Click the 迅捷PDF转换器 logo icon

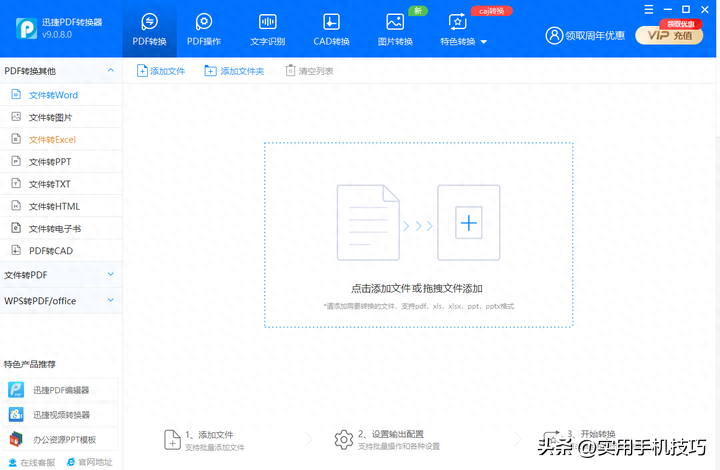pos(26,28)
